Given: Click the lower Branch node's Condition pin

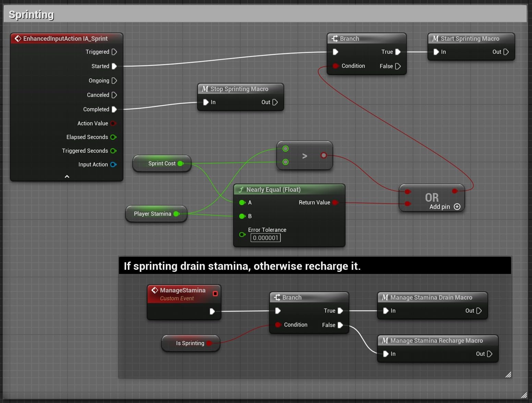Looking at the screenshot, I should click(278, 325).
